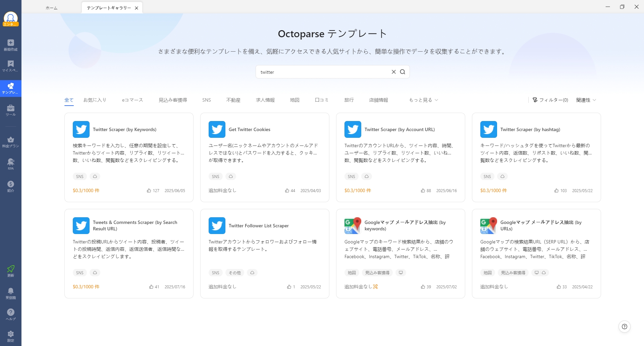Image resolution: width=644 pixels, height=346 pixels.
Task: Click the Octoparse テンプレート heading
Action: [x=332, y=34]
